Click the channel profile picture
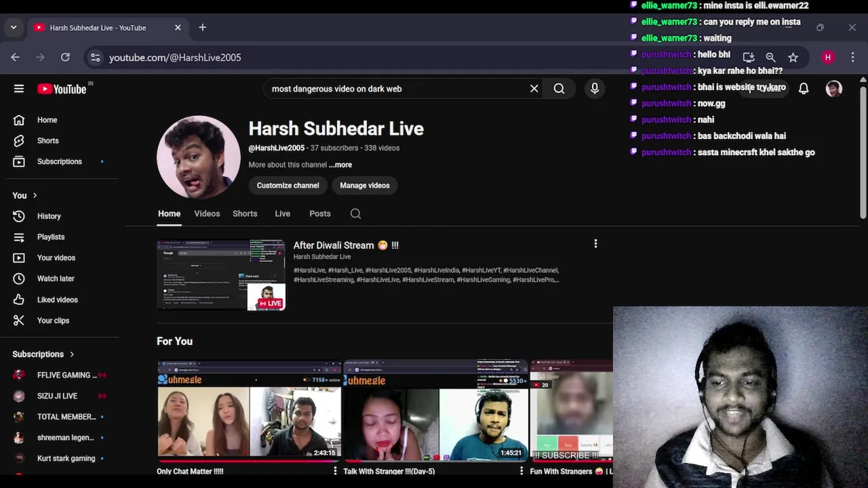This screenshot has height=488, width=868. pyautogui.click(x=198, y=157)
